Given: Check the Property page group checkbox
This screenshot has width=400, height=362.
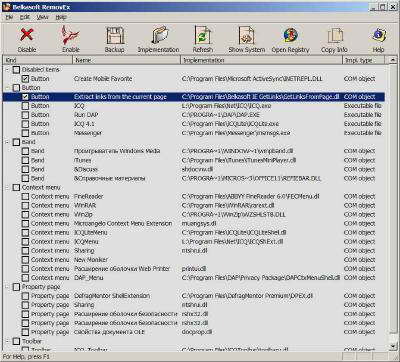Looking at the screenshot, I should tap(16, 287).
